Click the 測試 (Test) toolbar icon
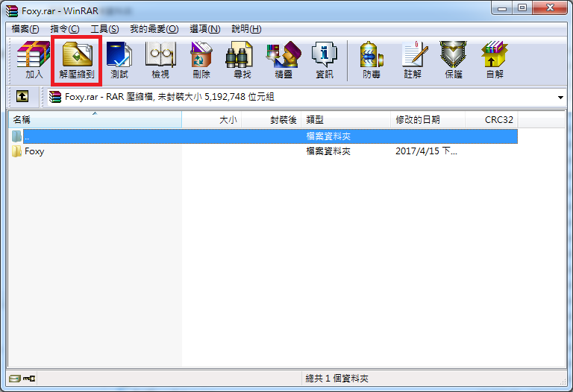Image resolution: width=573 pixels, height=392 pixels. [x=119, y=60]
